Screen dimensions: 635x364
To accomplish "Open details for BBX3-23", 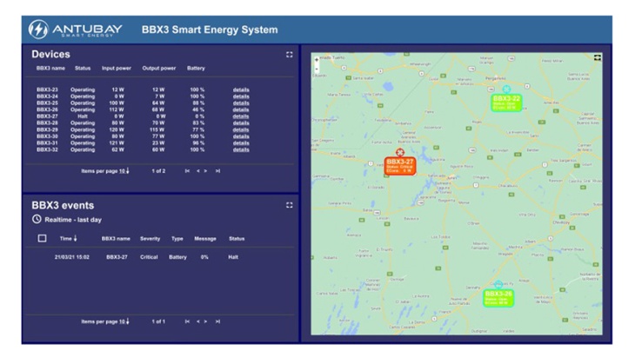I will click(241, 89).
